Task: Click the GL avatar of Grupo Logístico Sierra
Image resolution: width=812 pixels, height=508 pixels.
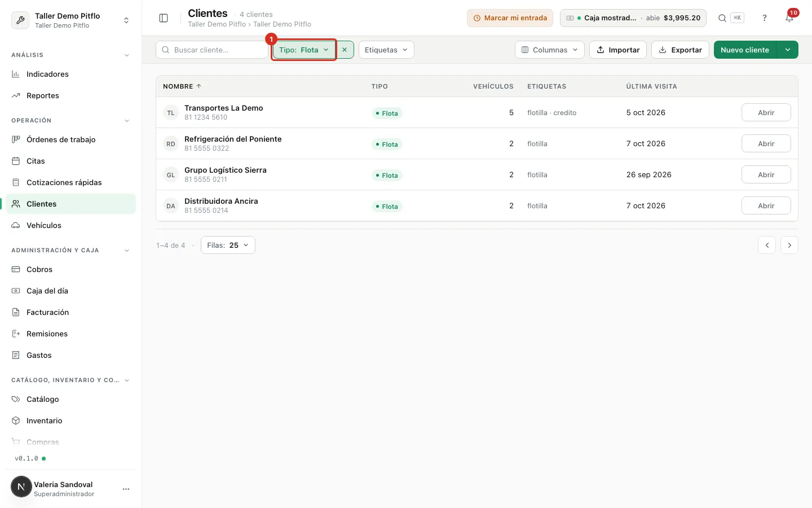Action: tap(171, 175)
